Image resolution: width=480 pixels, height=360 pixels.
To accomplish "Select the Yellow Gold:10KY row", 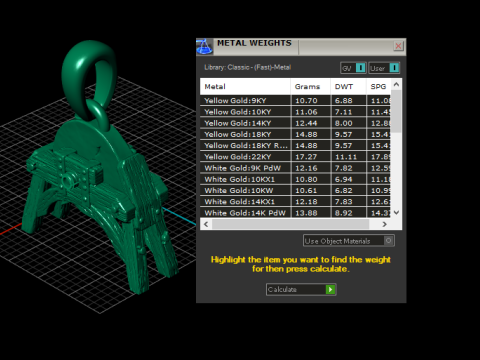I will (x=295, y=112).
